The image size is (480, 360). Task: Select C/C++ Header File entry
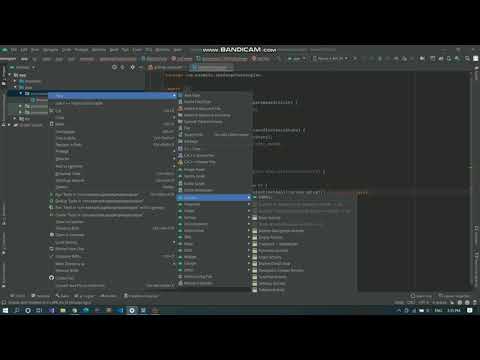[x=200, y=162]
